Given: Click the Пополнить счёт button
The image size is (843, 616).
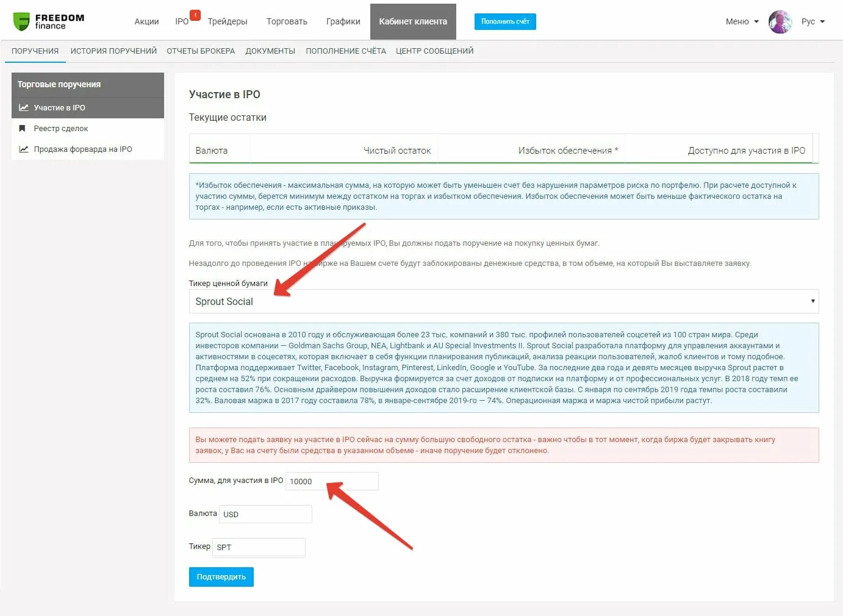Looking at the screenshot, I should tap(505, 21).
